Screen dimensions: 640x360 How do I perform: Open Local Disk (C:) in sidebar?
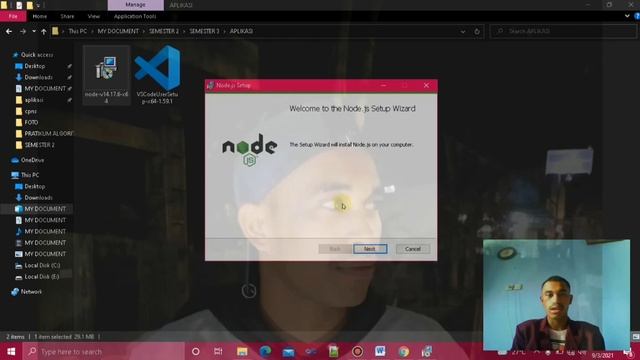[x=42, y=265]
